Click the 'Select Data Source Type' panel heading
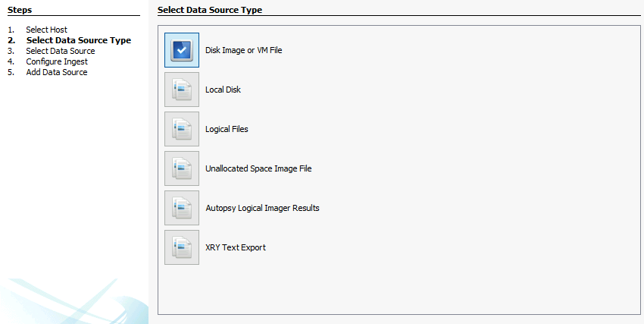This screenshot has width=644, height=324. point(210,10)
